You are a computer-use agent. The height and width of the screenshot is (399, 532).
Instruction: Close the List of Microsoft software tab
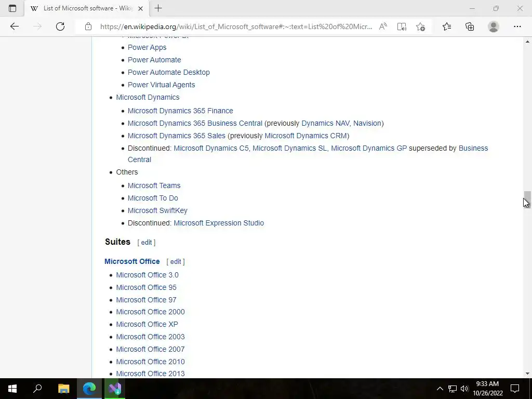[140, 8]
